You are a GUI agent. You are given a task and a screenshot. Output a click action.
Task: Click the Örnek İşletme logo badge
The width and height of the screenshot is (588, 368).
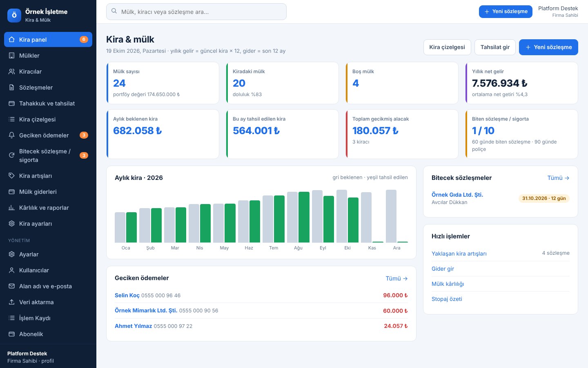(x=14, y=16)
